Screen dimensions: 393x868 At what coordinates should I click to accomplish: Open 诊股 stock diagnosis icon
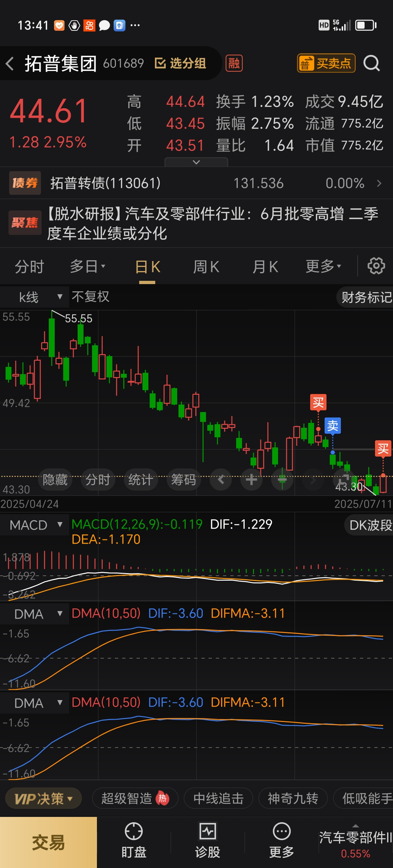coord(208,841)
